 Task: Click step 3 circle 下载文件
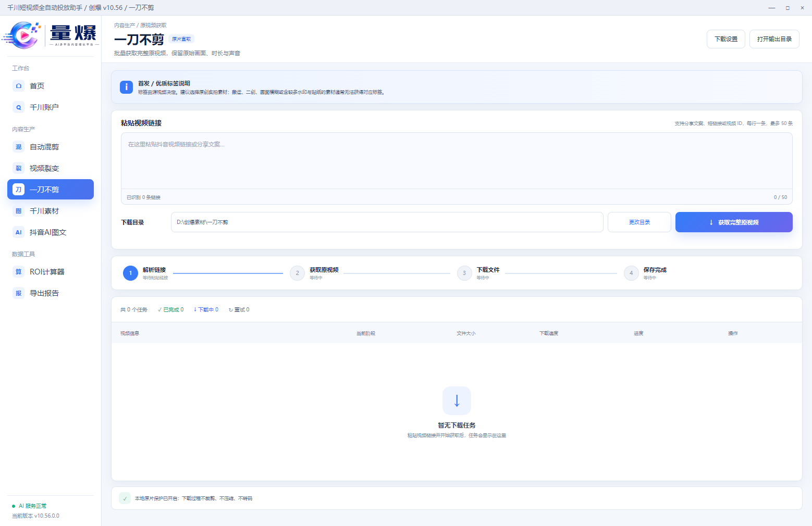coord(464,273)
